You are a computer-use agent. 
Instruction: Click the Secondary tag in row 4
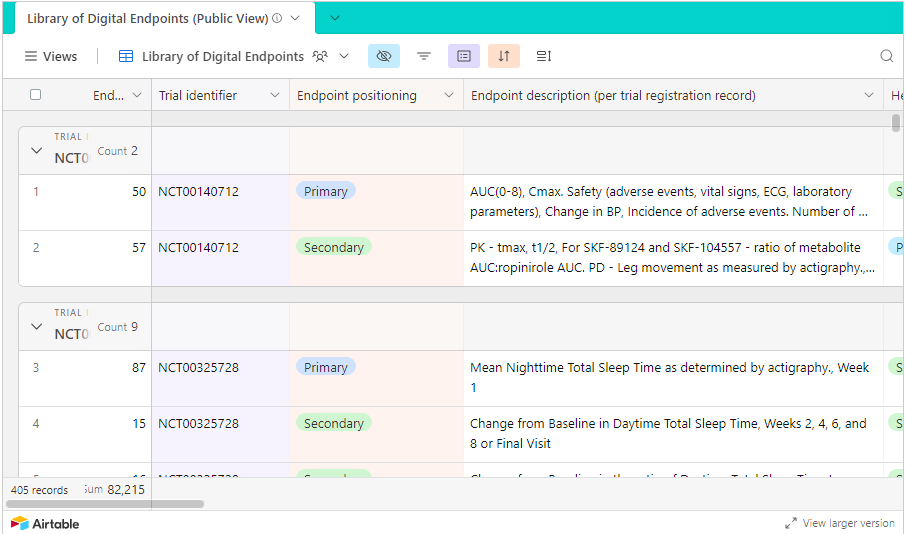click(x=333, y=423)
